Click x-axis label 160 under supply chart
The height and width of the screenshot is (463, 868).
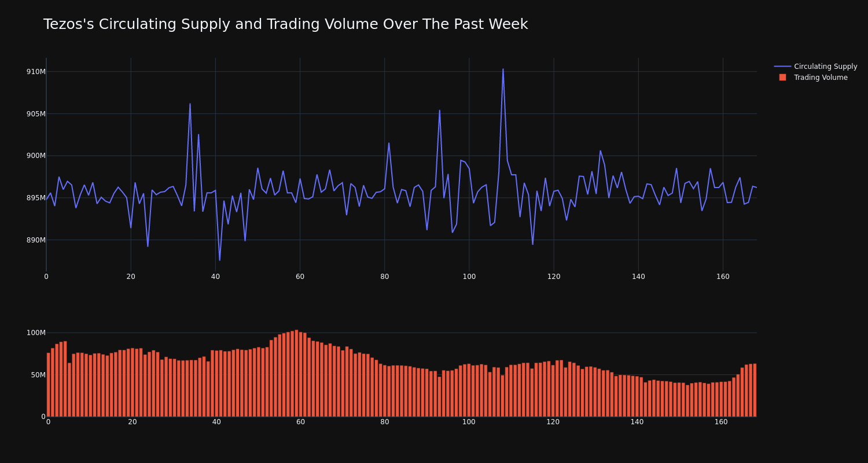coord(723,277)
